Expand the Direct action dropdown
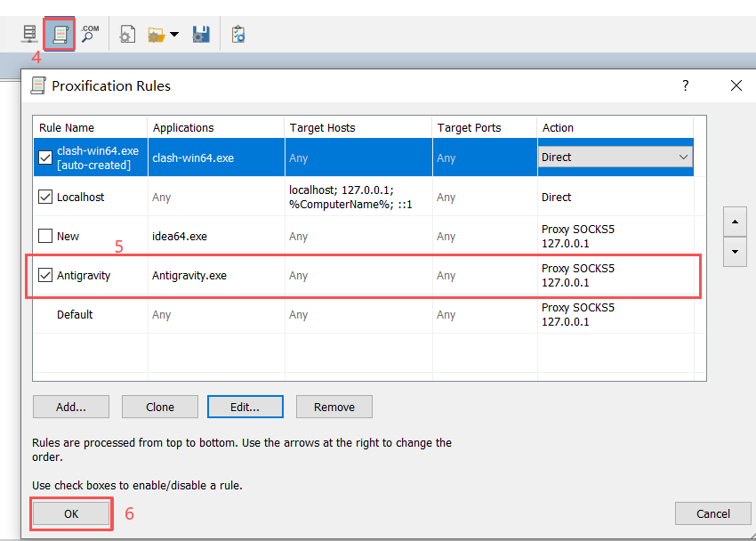Image resolution: width=756 pixels, height=541 pixels. [683, 157]
